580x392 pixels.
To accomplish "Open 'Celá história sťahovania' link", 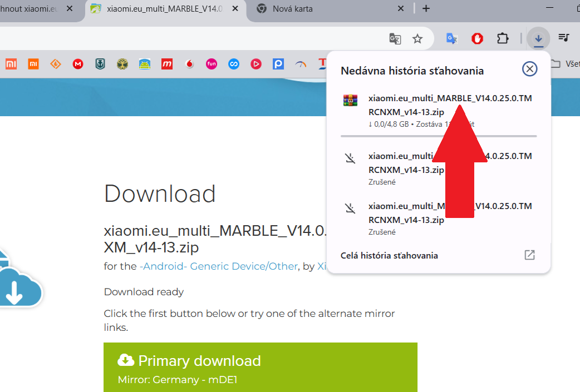I will click(x=389, y=256).
